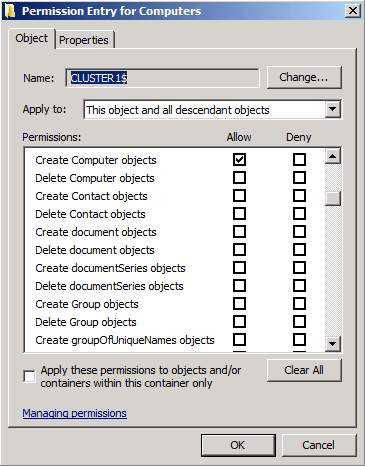The width and height of the screenshot is (365, 466).
Task: Confirm the dialog with OK
Action: [x=238, y=445]
